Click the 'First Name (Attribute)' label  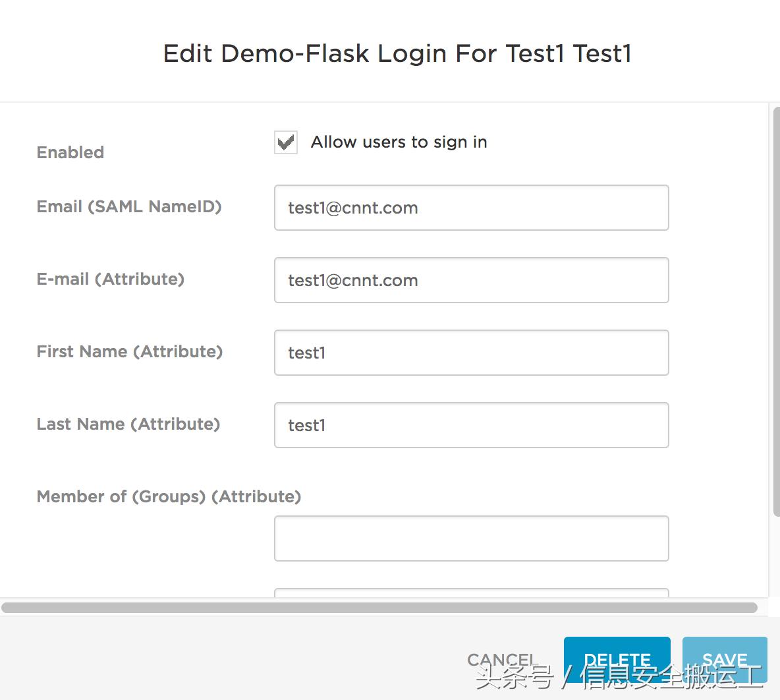click(x=130, y=351)
